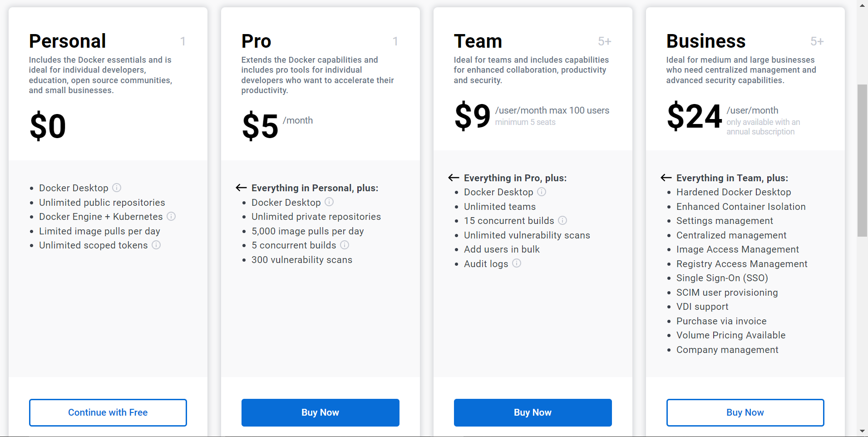Screen dimensions: 868x437
Task: Click the arrow beside Everything in Team
Action: (x=666, y=178)
